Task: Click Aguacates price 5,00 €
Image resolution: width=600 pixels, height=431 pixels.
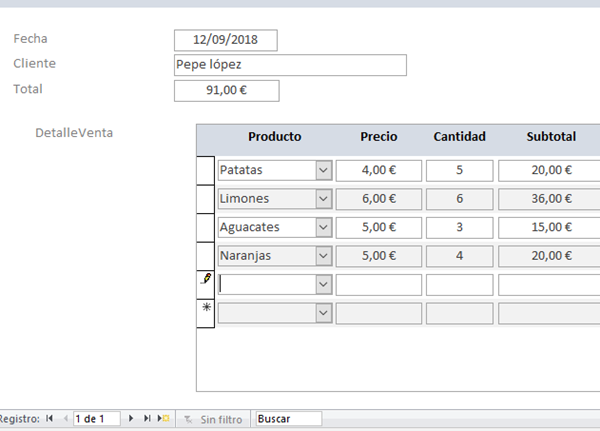Action: pos(379,227)
